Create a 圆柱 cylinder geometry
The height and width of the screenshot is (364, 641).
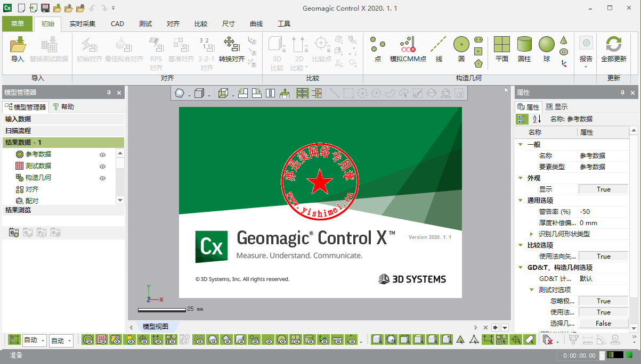click(x=524, y=49)
